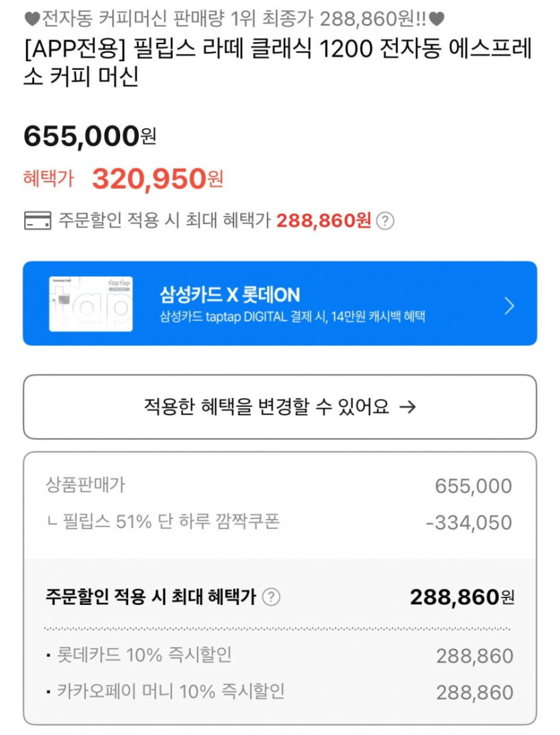The height and width of the screenshot is (735, 560).
Task: Tap the bold black 288,860원 total
Action: pos(461,597)
